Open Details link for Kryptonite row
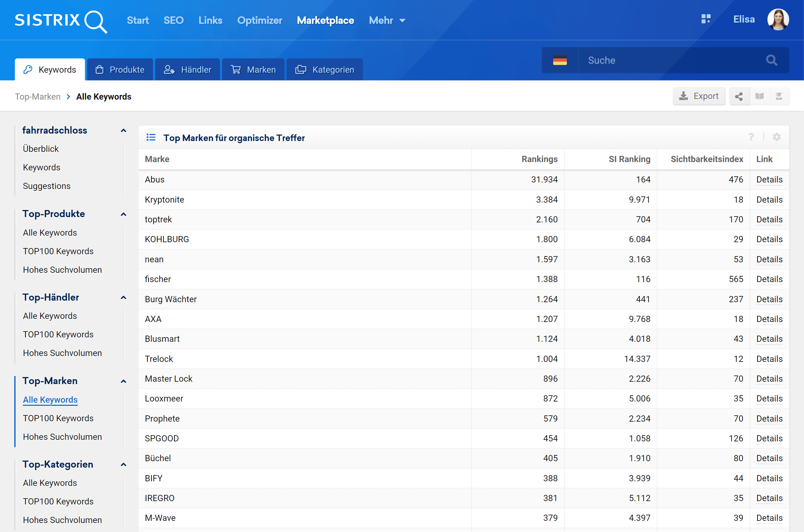 point(769,199)
